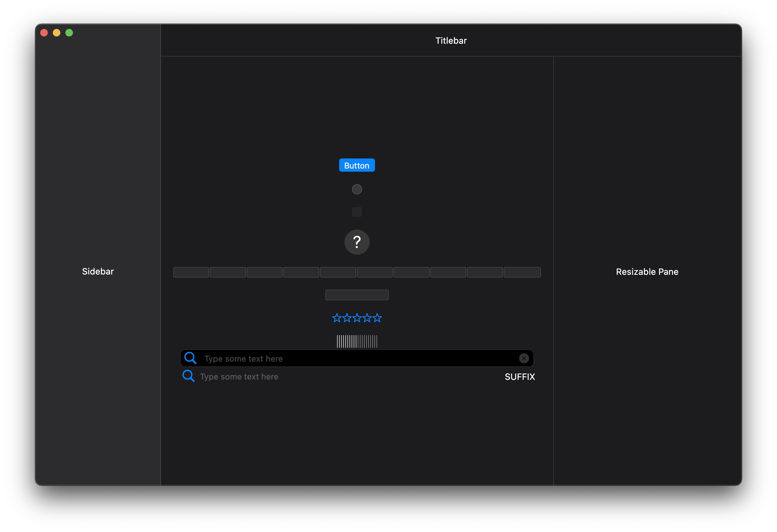777x532 pixels.
Task: Check the square checkbox below radio button
Action: click(x=357, y=212)
